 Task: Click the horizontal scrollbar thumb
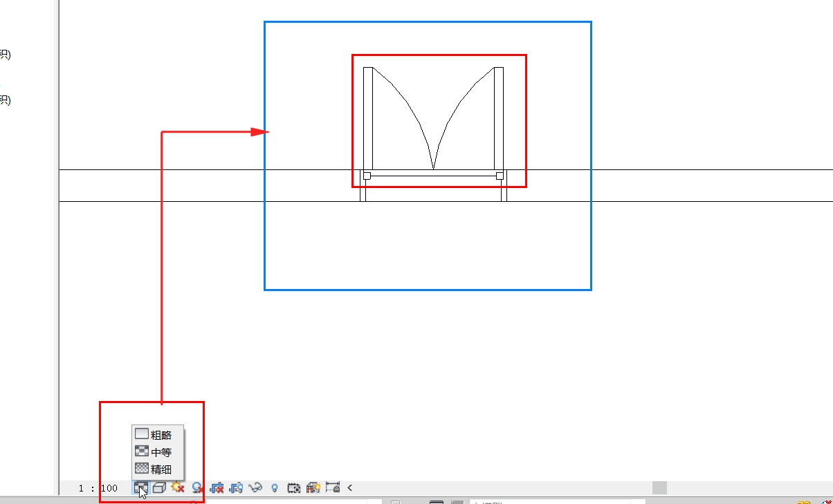point(659,487)
